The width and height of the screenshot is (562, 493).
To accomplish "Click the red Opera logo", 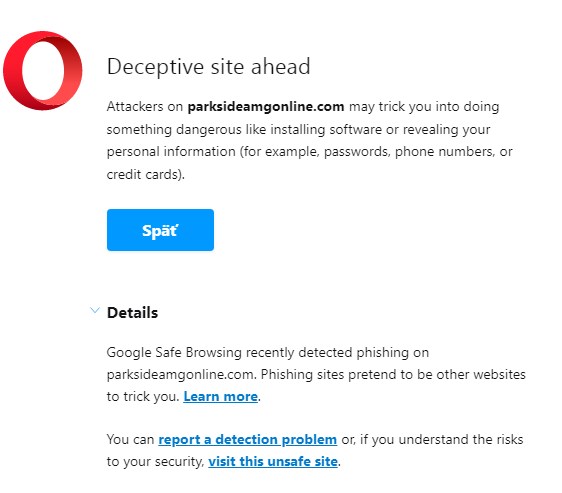I will pos(43,71).
